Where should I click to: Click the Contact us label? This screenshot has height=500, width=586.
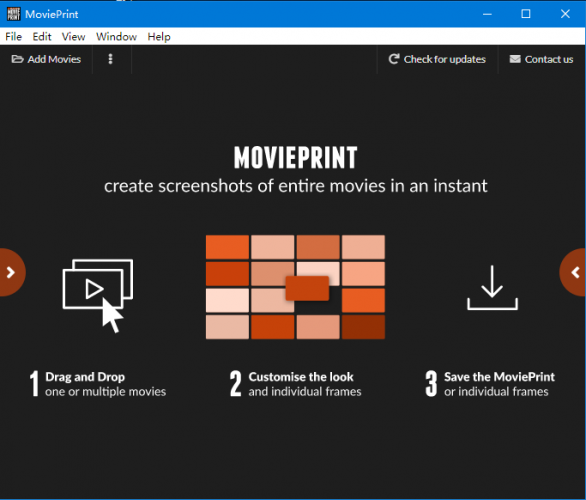[x=549, y=59]
